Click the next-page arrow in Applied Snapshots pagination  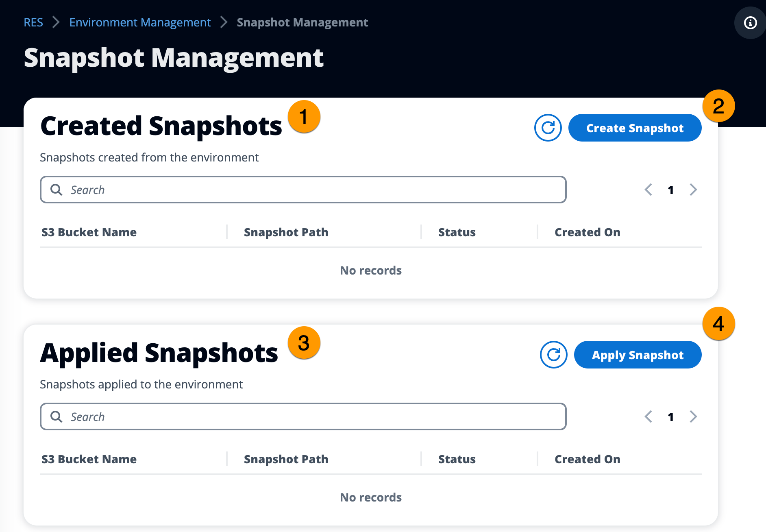point(693,416)
